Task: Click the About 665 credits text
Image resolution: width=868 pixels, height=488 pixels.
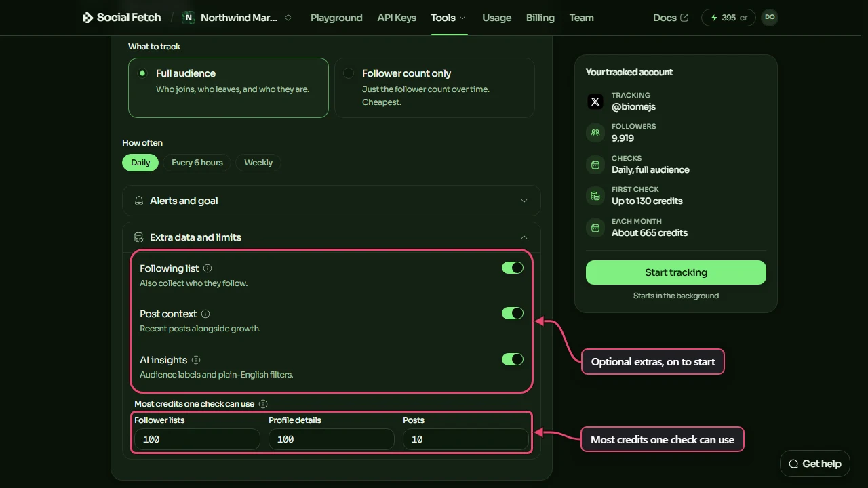Action: (x=650, y=232)
